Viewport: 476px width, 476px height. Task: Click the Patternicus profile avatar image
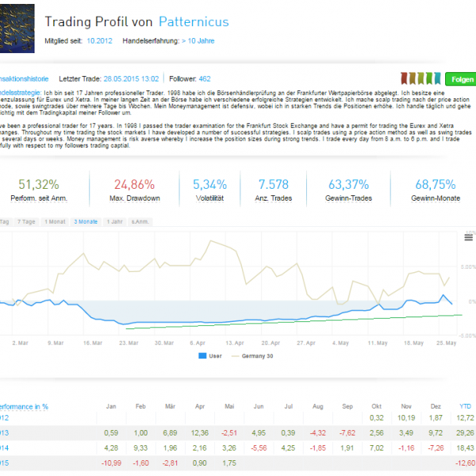[x=16, y=24]
